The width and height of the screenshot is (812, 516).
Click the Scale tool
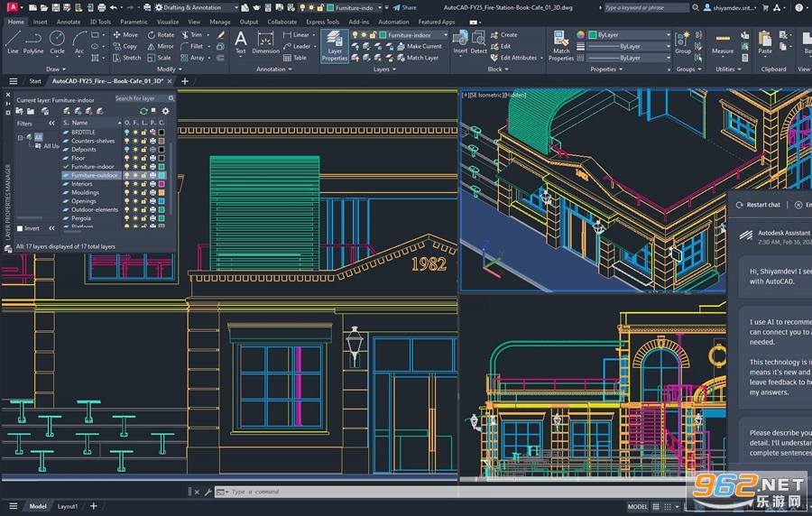(x=160, y=58)
